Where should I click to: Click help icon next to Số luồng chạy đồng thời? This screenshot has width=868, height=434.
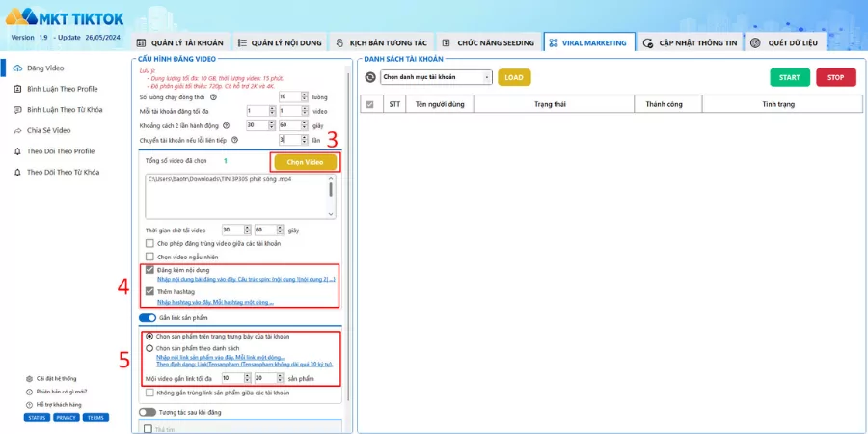pyautogui.click(x=214, y=96)
